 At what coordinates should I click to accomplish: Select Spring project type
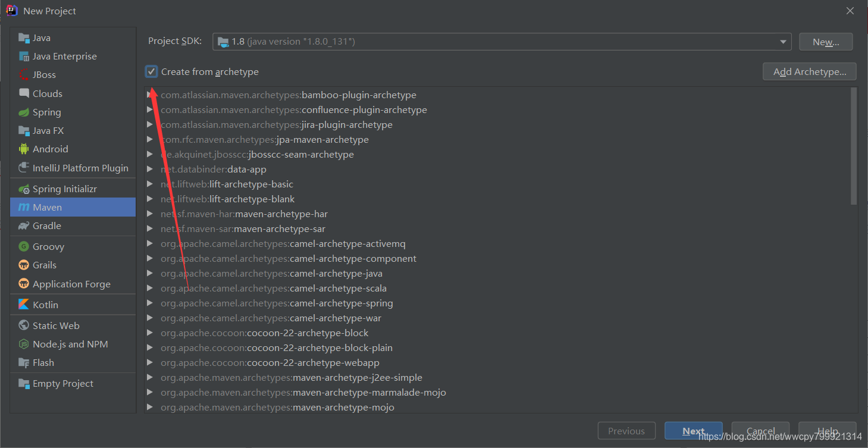(73, 112)
